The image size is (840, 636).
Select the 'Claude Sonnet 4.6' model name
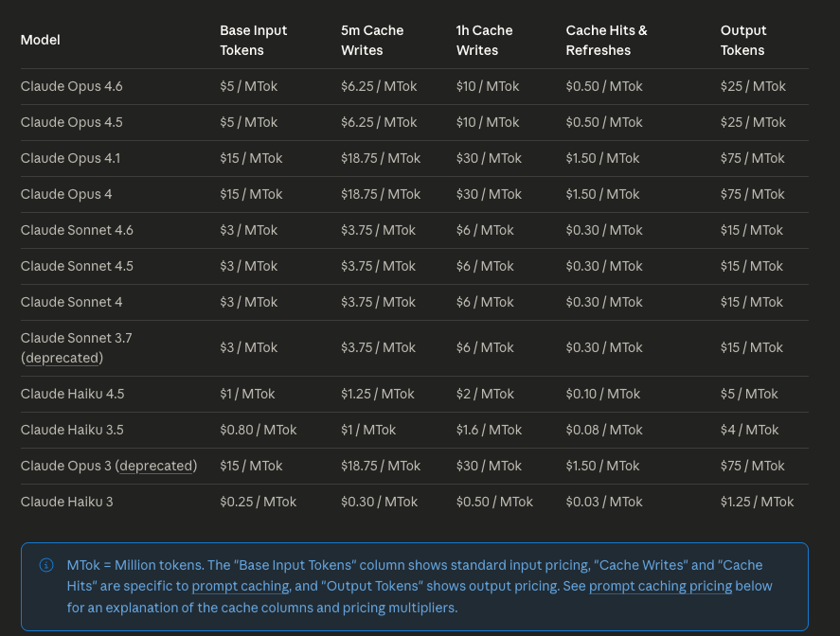77,230
